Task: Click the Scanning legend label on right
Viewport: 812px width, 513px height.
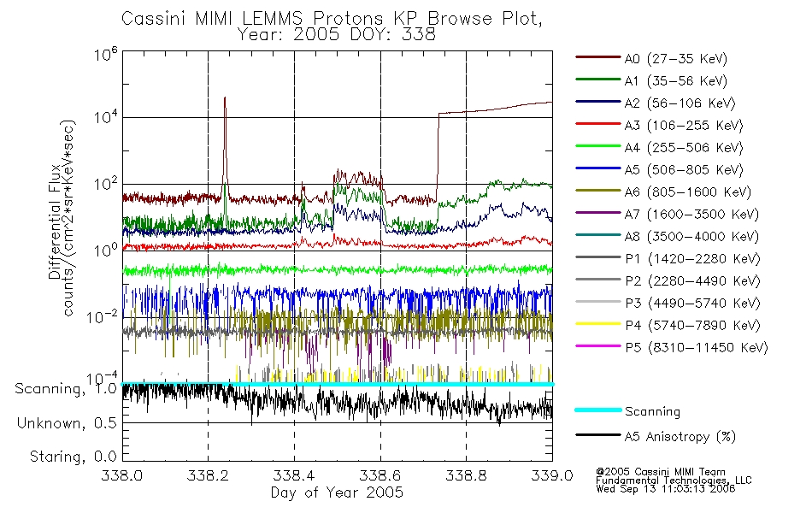Action: pos(652,412)
